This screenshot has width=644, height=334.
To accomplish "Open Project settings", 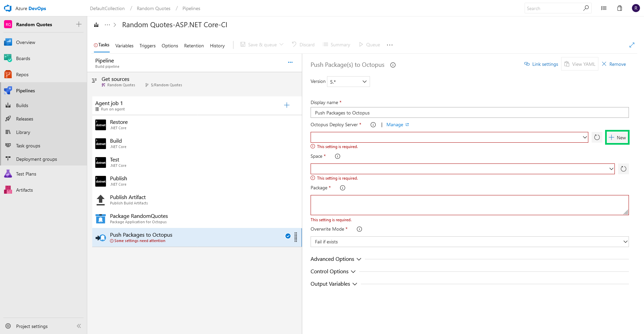I will [32, 326].
